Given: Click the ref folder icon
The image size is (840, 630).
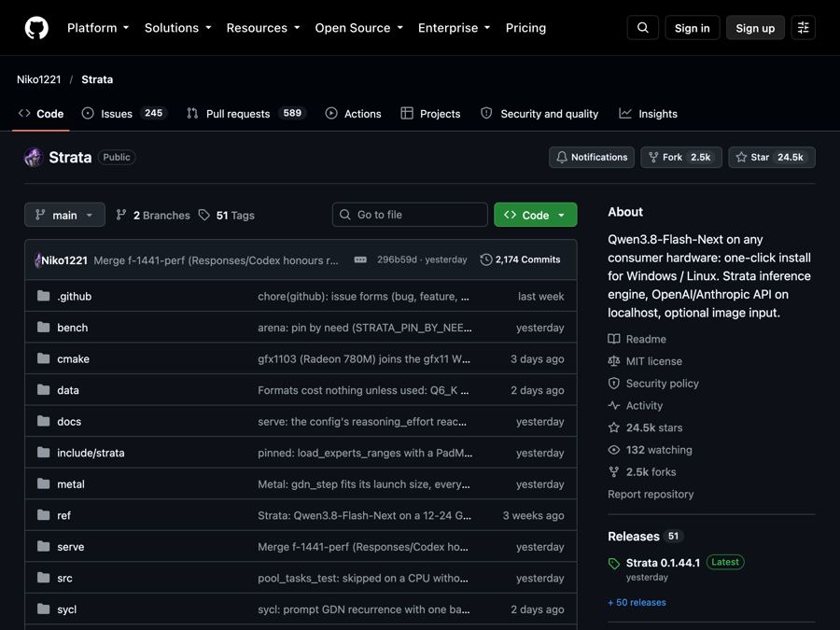Looking at the screenshot, I should pos(43,515).
